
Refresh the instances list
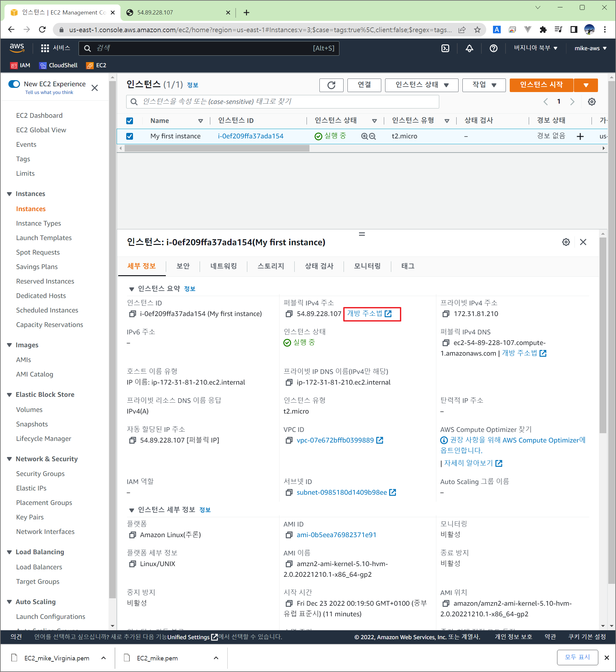click(x=331, y=85)
